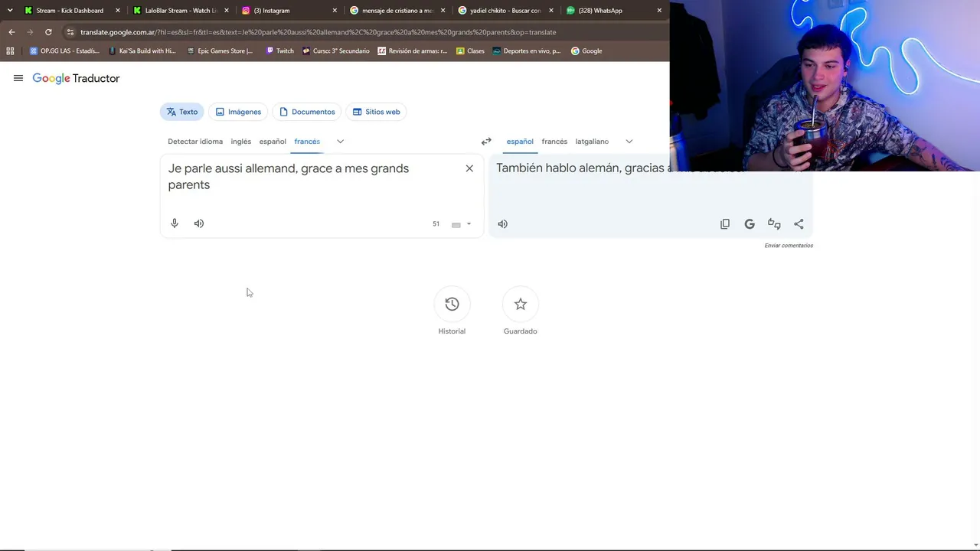View site information icon in address bar
Screen dimensions: 980x551
pos(70,32)
